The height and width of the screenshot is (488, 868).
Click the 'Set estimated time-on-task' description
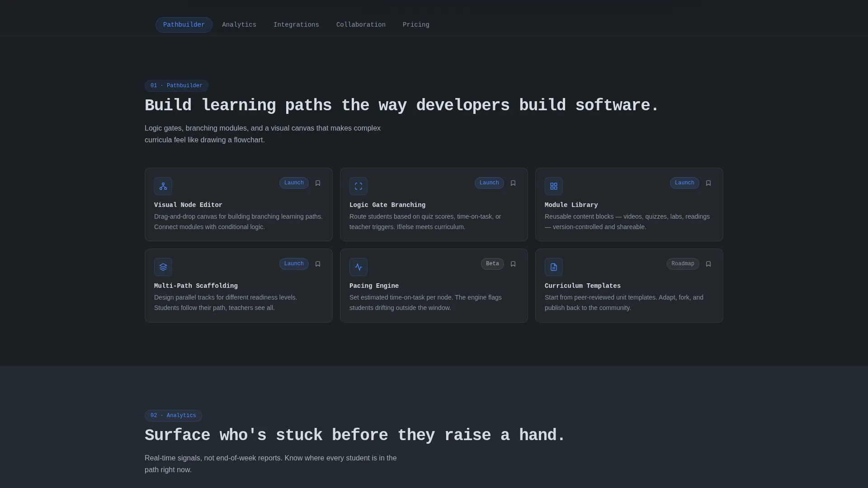click(425, 303)
